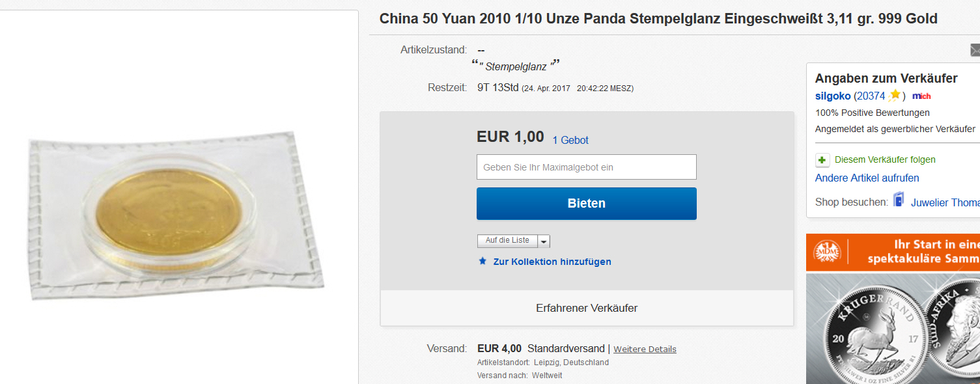Follow seller via 'Diesem Verkäufer folgen'
This screenshot has width=980, height=384.
pos(884,159)
